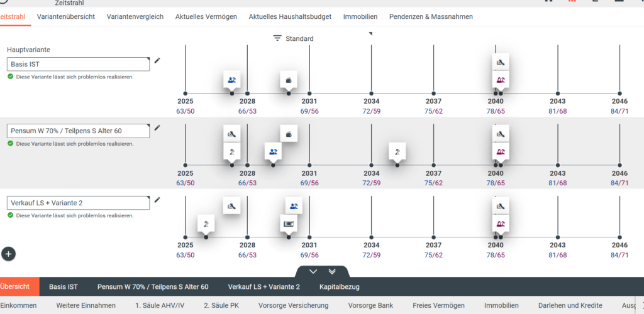Click the edit pencil next to Basis IST field
This screenshot has height=314, width=644.
pyautogui.click(x=157, y=60)
